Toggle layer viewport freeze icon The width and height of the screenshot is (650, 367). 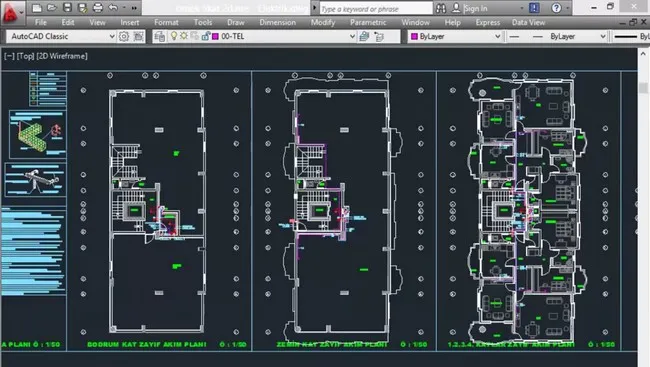point(194,36)
